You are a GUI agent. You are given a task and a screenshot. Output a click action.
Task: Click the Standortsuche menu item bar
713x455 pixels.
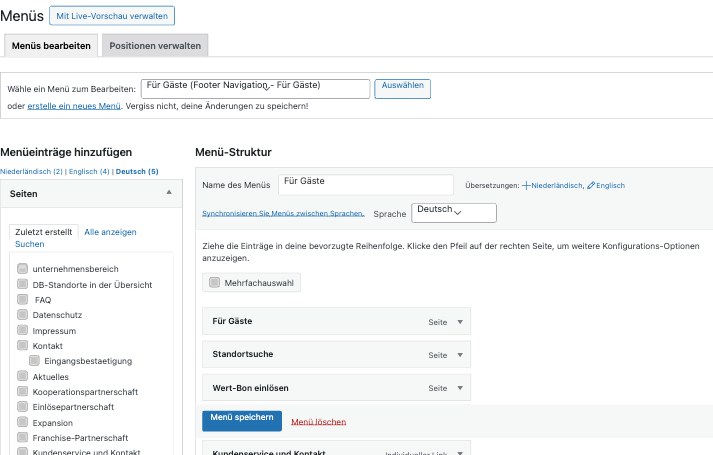pyautogui.click(x=336, y=355)
